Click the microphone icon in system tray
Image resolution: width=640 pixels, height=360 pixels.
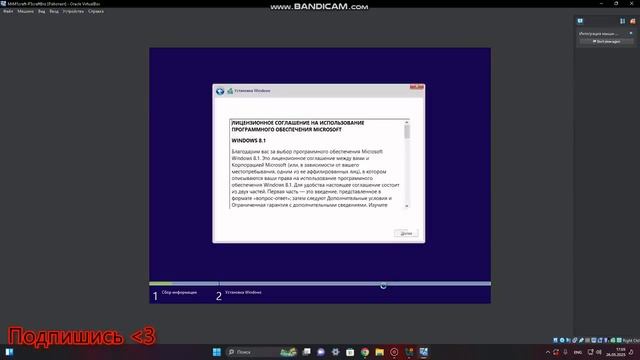(566, 352)
